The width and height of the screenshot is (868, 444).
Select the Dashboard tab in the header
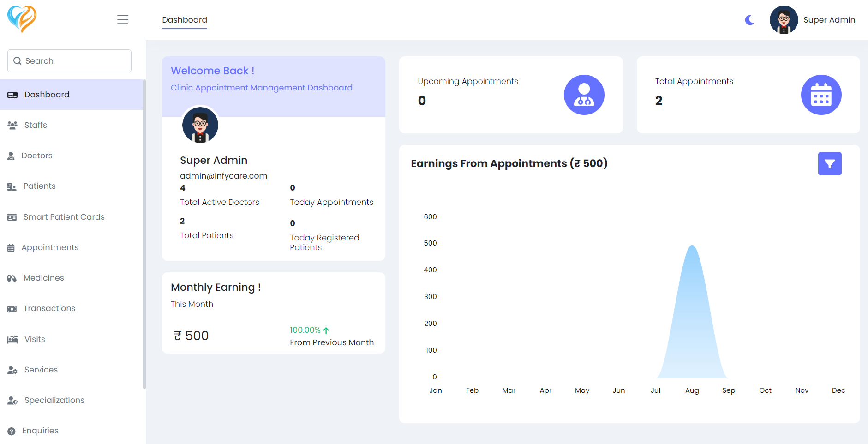[185, 20]
